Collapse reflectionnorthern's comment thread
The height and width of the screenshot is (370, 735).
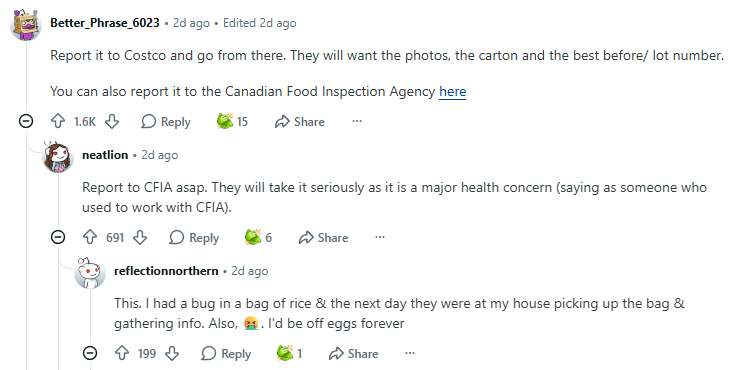[x=90, y=353]
